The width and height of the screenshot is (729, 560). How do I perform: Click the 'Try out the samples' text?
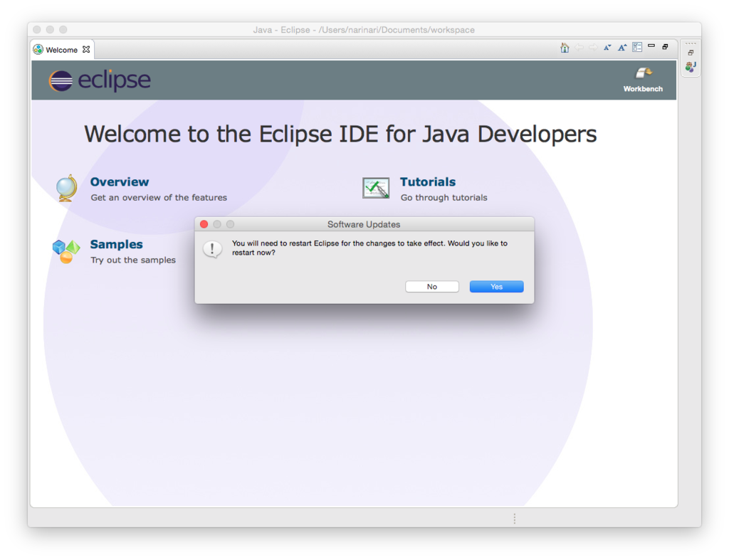[x=133, y=260]
